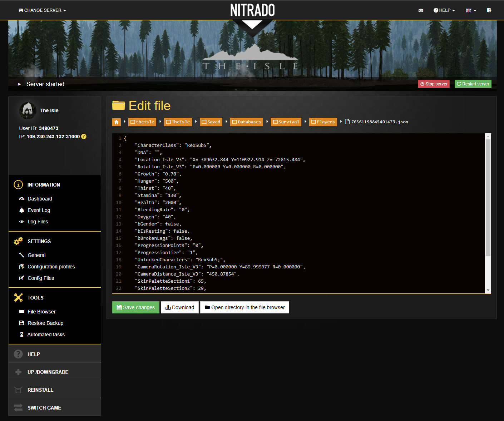Go to the Survival breadcrumb folder
This screenshot has height=421, width=504.
(x=286, y=122)
